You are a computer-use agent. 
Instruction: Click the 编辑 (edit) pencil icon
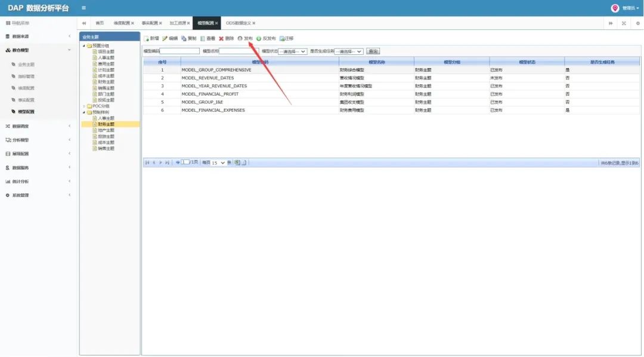(x=165, y=38)
